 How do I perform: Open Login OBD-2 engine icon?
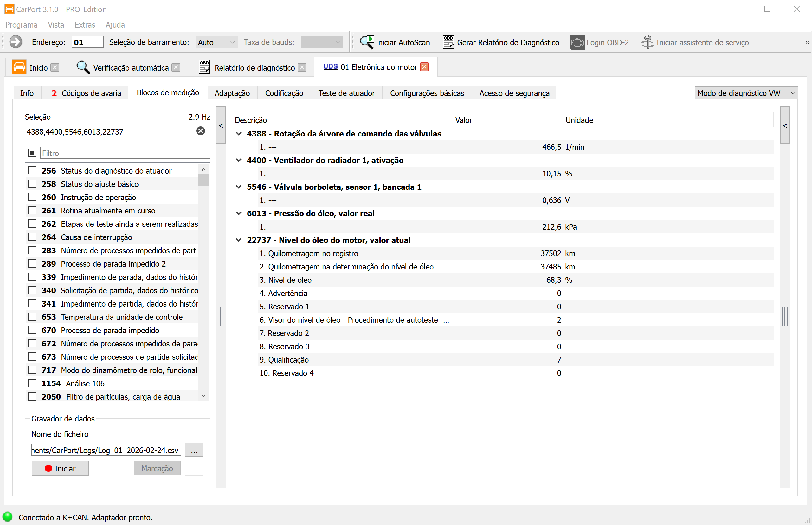(577, 42)
